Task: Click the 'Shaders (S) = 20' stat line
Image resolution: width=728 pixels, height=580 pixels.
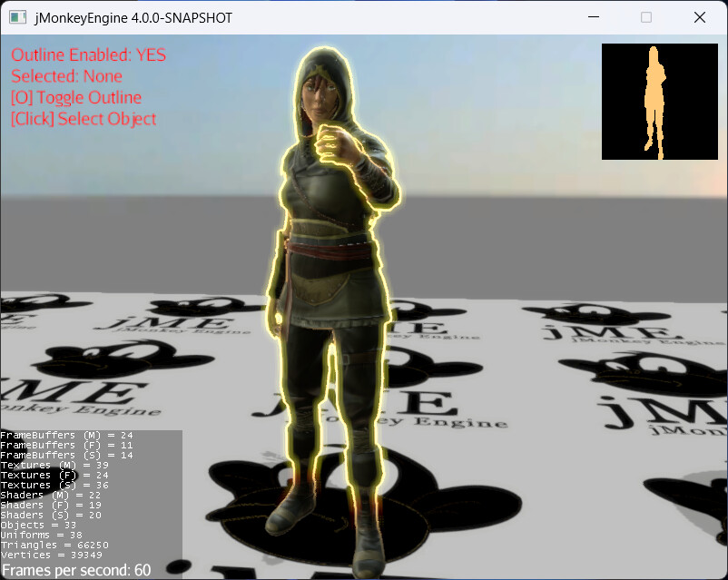Action: tap(51, 515)
